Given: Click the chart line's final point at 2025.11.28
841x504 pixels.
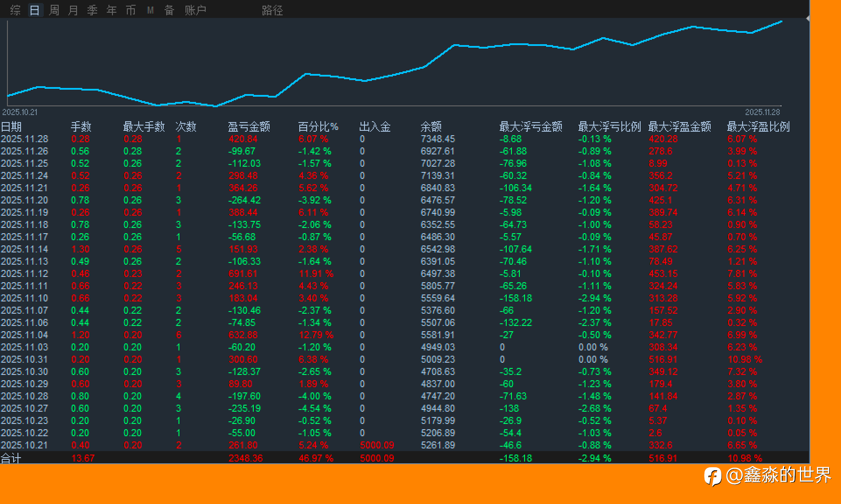Looking at the screenshot, I should tap(781, 21).
